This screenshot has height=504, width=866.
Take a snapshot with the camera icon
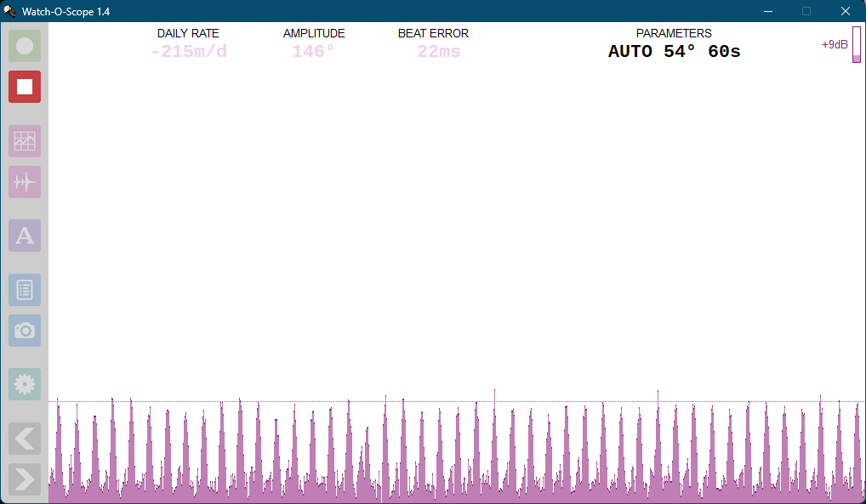[x=25, y=331]
